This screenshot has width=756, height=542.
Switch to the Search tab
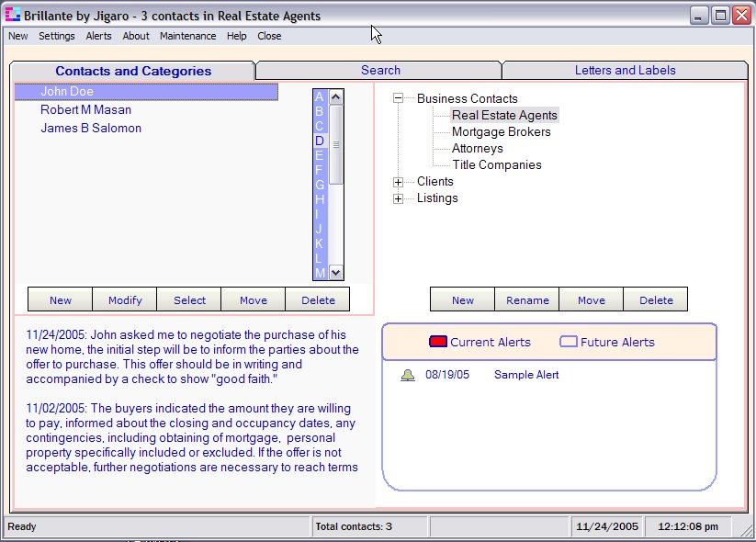point(380,71)
